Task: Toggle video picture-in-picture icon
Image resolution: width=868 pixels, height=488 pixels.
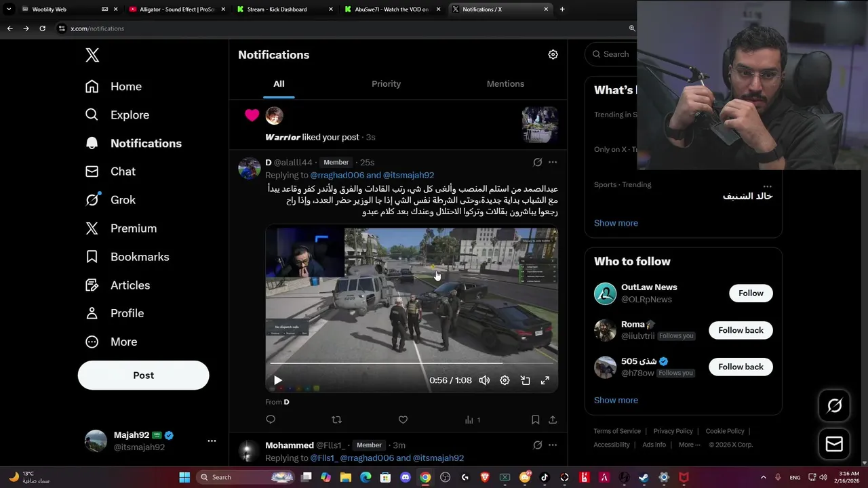Action: pyautogui.click(x=525, y=381)
